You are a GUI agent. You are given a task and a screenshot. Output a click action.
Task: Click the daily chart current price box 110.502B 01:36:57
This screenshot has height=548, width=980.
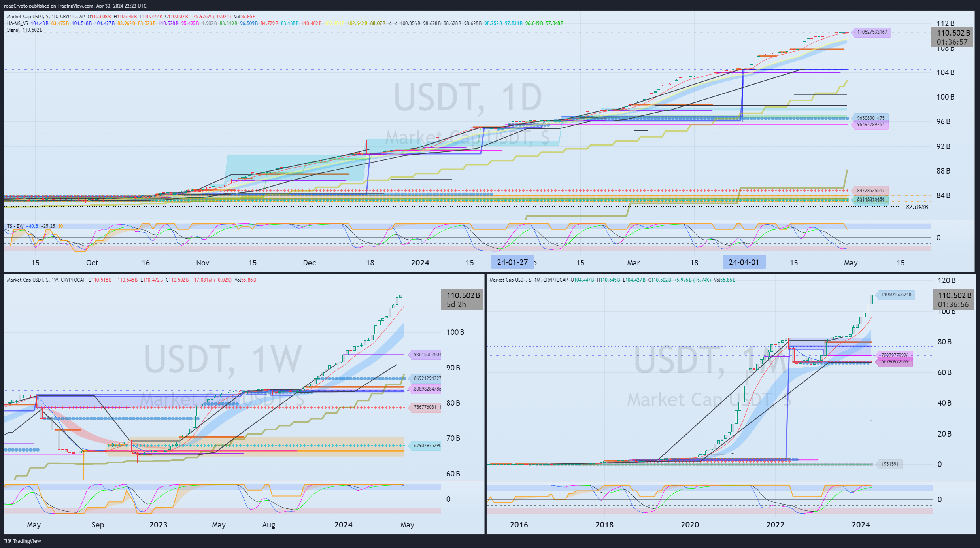tap(953, 37)
